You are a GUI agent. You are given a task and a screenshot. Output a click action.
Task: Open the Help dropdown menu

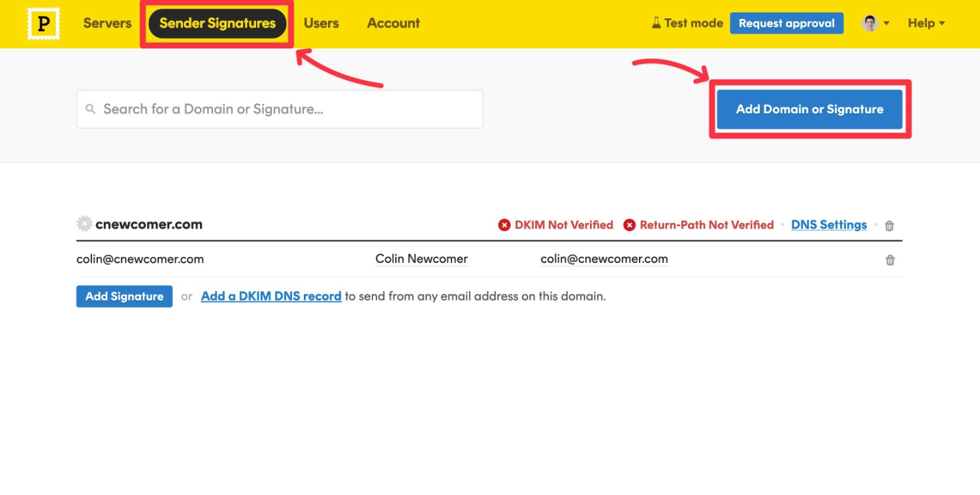pos(926,23)
